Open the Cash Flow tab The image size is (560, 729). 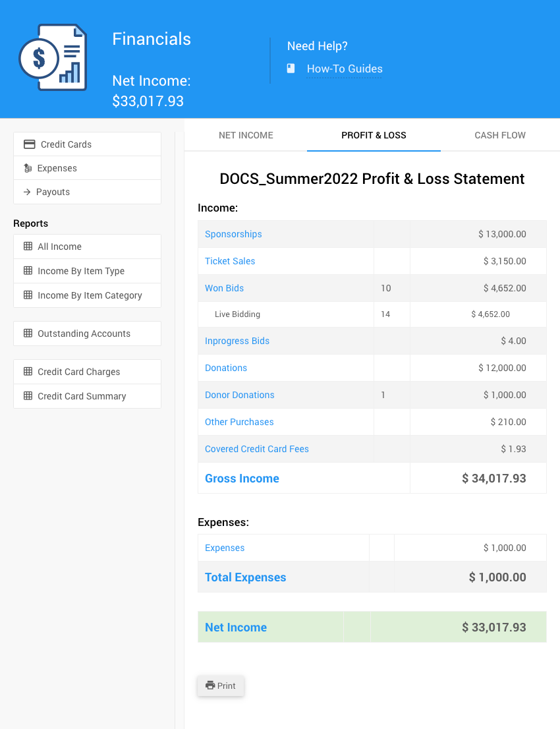500,135
